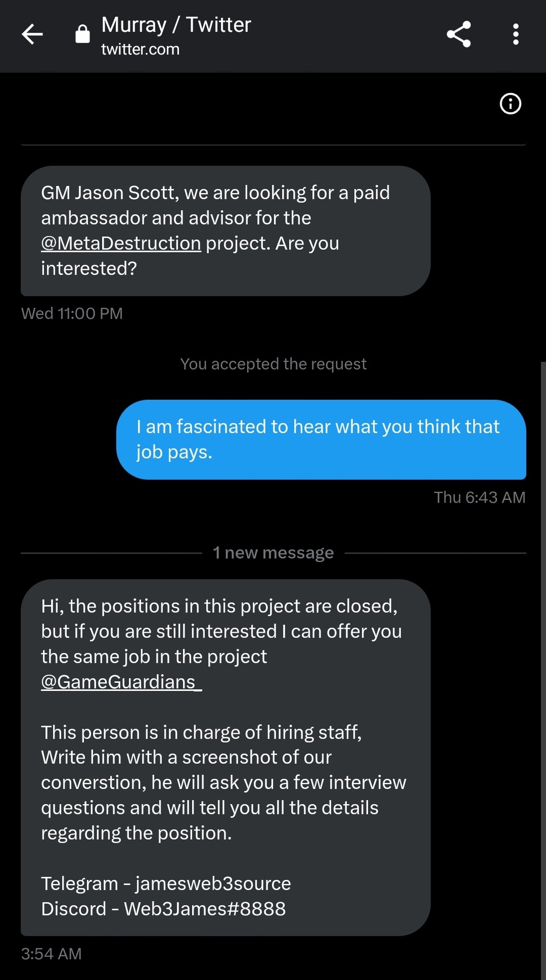The height and width of the screenshot is (980, 546).
Task: Click the Discord handle 'Web3James#8888' text
Action: coord(205,909)
